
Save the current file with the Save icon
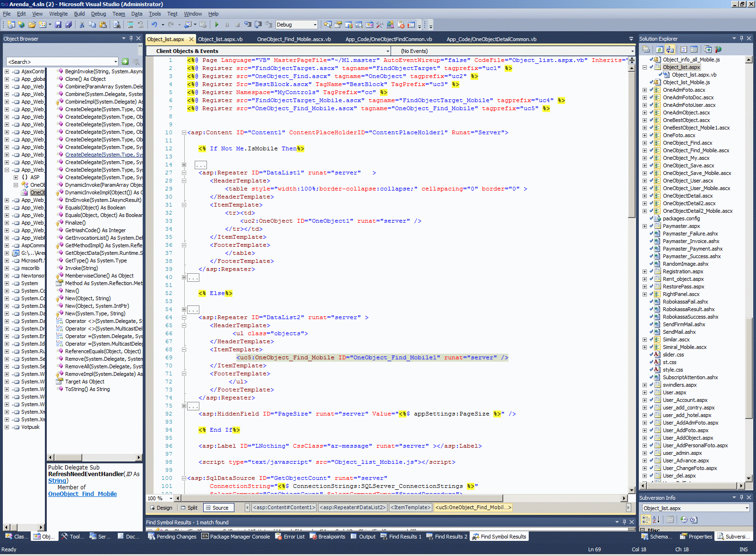coord(58,25)
